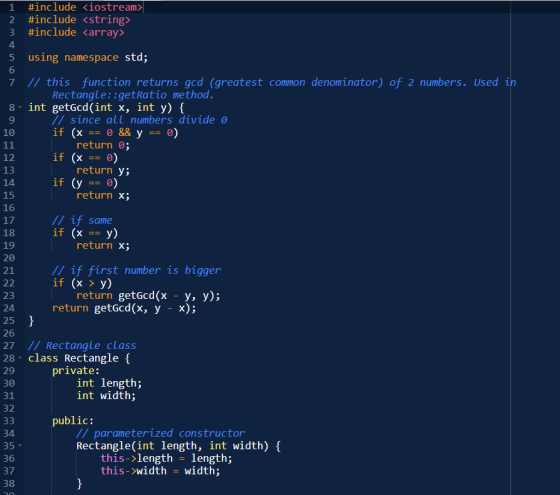560x495 pixels.
Task: Click the comment '// if same'
Action: (82, 220)
